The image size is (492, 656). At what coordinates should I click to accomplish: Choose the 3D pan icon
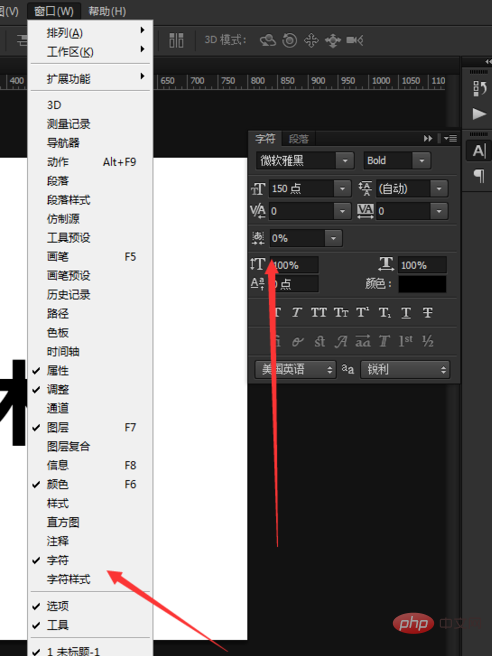click(311, 41)
